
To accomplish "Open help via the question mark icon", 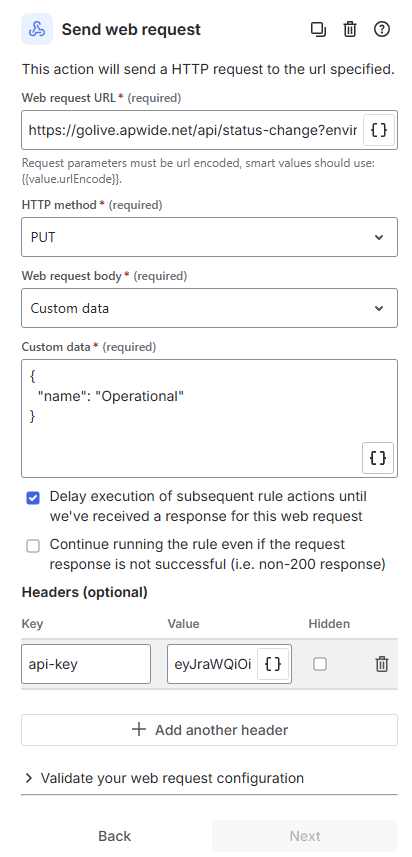I will click(x=382, y=29).
